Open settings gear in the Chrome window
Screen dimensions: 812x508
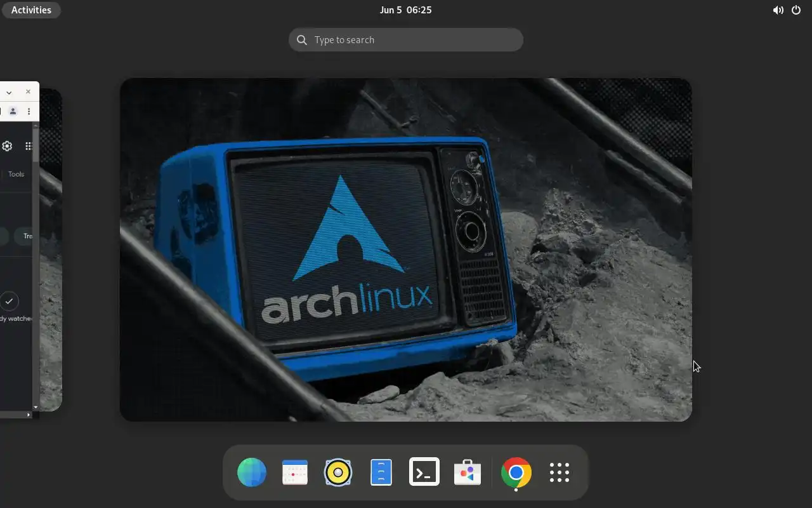(7, 146)
